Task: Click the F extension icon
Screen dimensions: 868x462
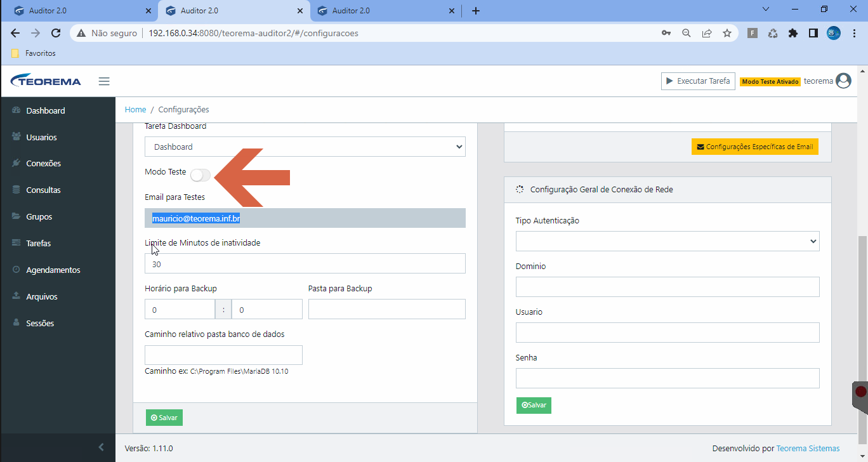Action: click(753, 33)
